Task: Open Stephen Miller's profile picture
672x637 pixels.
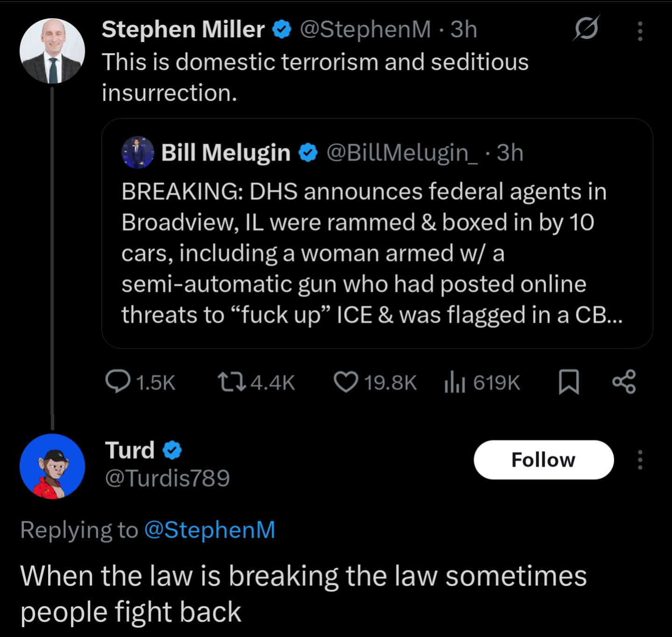Action: [52, 51]
